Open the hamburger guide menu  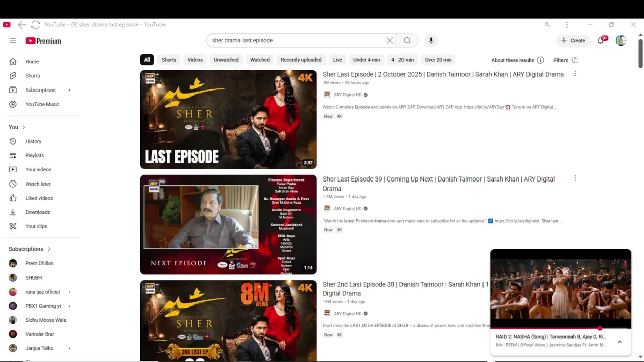point(13,41)
